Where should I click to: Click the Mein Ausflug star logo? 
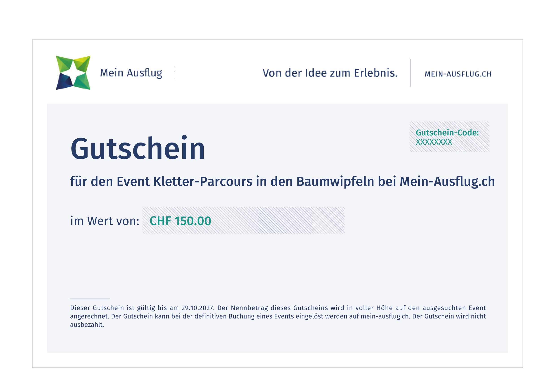73,73
